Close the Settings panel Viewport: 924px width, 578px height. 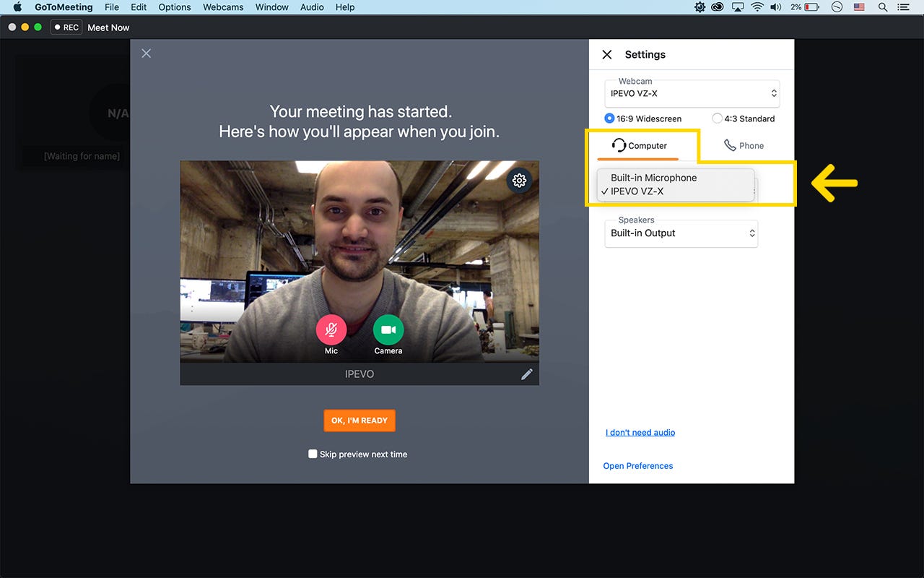pos(607,55)
